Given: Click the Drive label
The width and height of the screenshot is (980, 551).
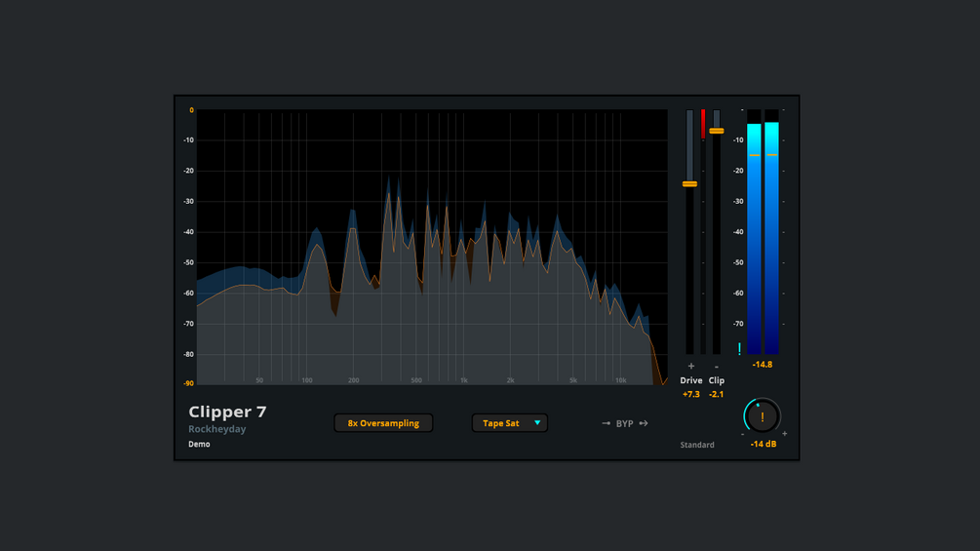Looking at the screenshot, I should point(690,380).
